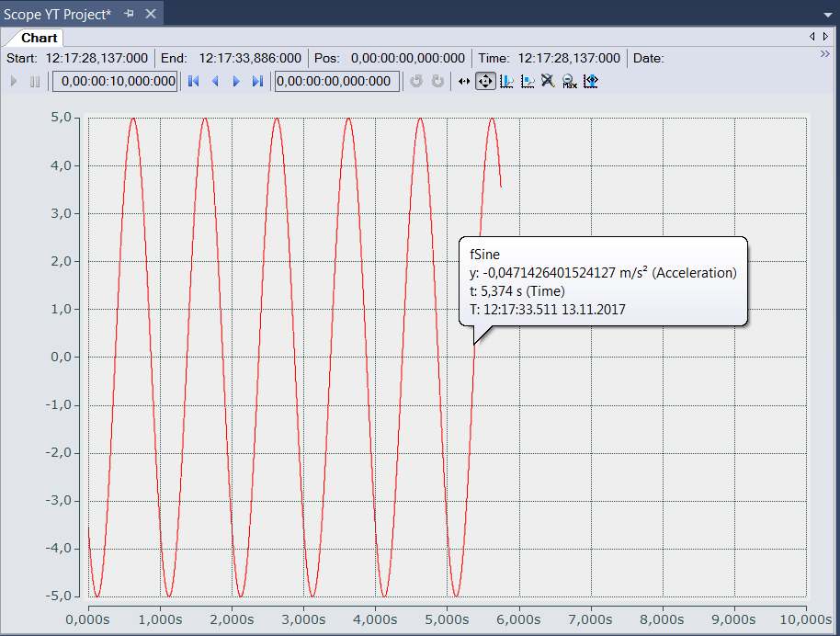Click the tooltip time 5,374 s line

pos(517,291)
